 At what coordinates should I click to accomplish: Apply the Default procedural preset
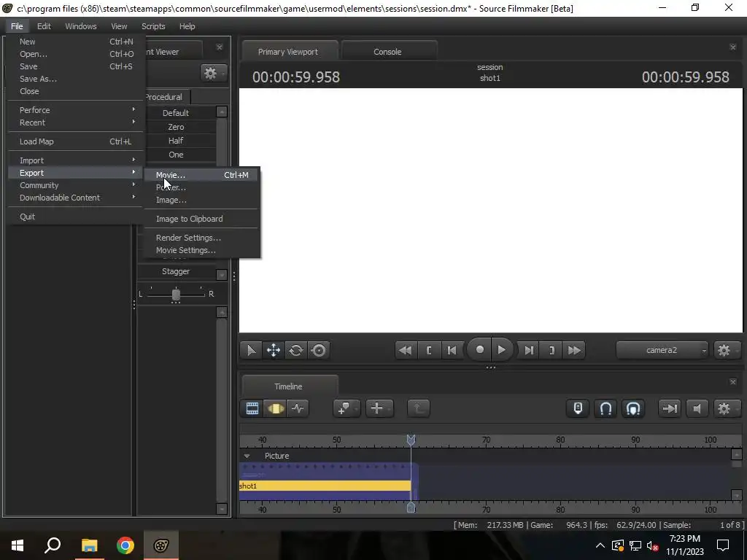pos(176,113)
